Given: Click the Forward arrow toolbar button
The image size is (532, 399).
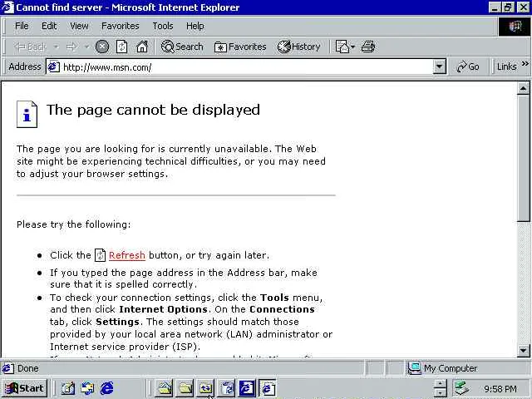Looking at the screenshot, I should (x=71, y=47).
